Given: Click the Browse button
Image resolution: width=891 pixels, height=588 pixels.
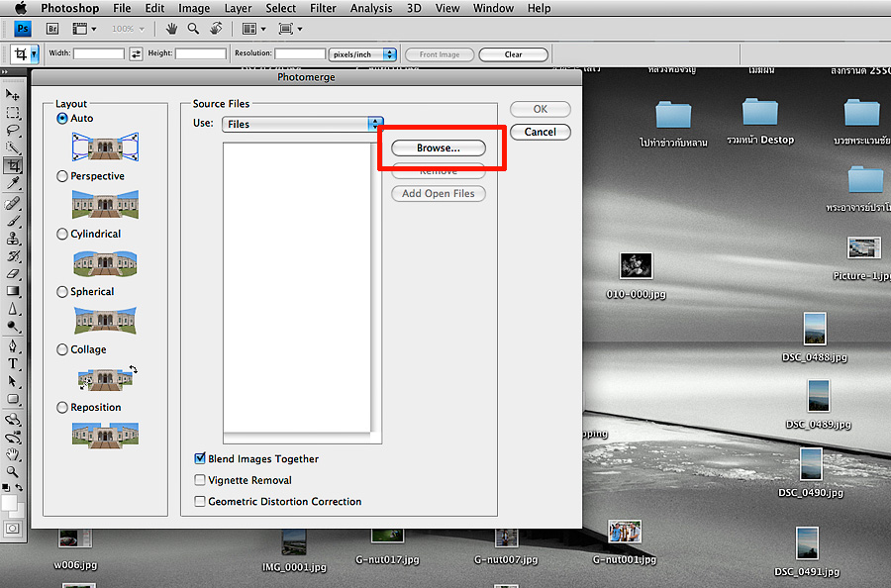Looking at the screenshot, I should point(438,147).
